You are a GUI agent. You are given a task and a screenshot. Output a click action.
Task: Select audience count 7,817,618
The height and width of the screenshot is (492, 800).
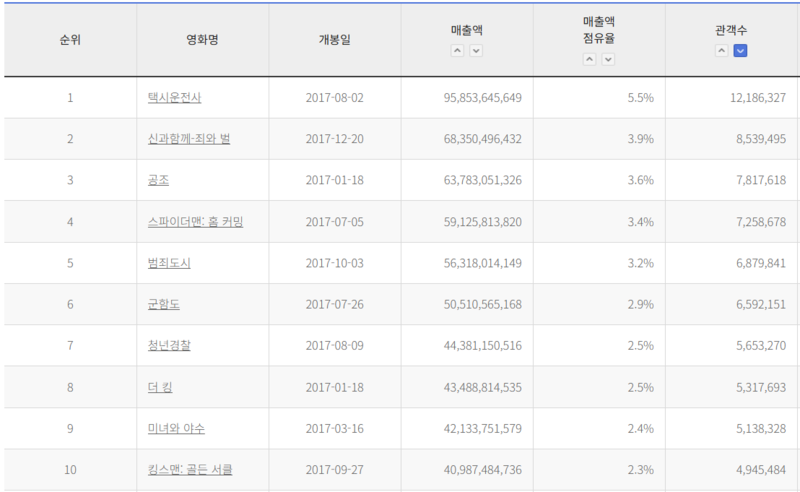[761, 180]
